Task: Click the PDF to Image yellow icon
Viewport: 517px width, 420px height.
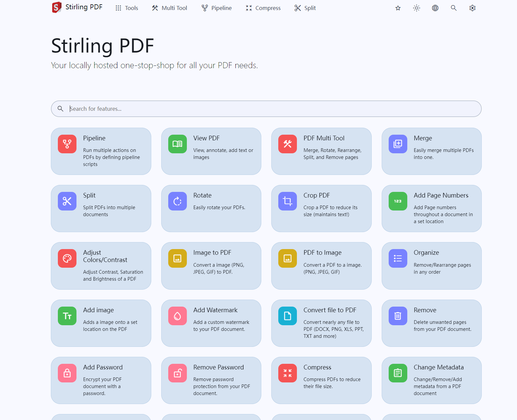Action: pyautogui.click(x=288, y=258)
